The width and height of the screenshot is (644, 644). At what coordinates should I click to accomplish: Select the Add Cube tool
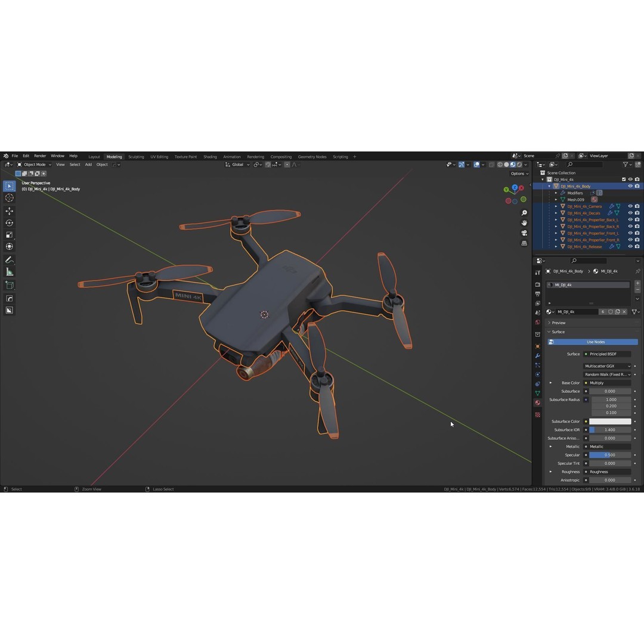tap(10, 285)
